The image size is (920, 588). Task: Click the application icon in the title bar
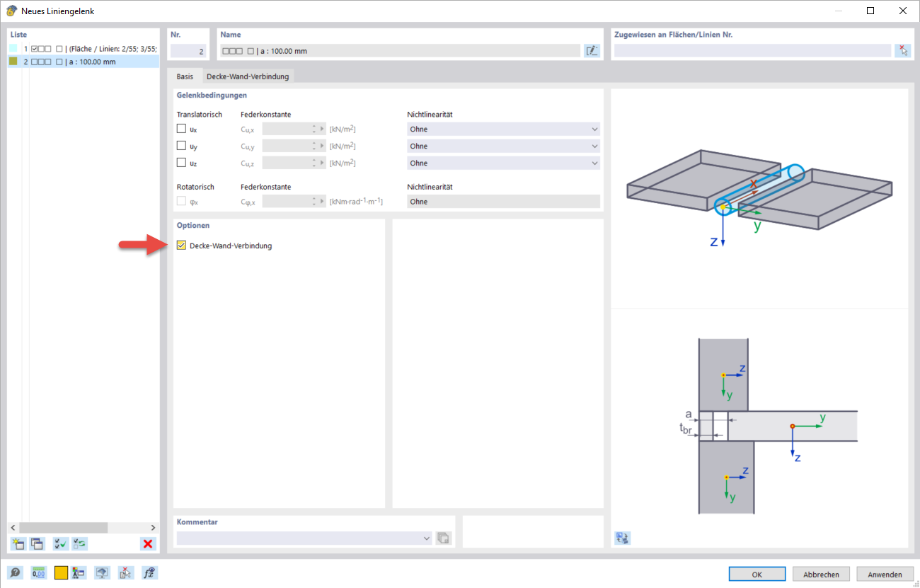11,11
